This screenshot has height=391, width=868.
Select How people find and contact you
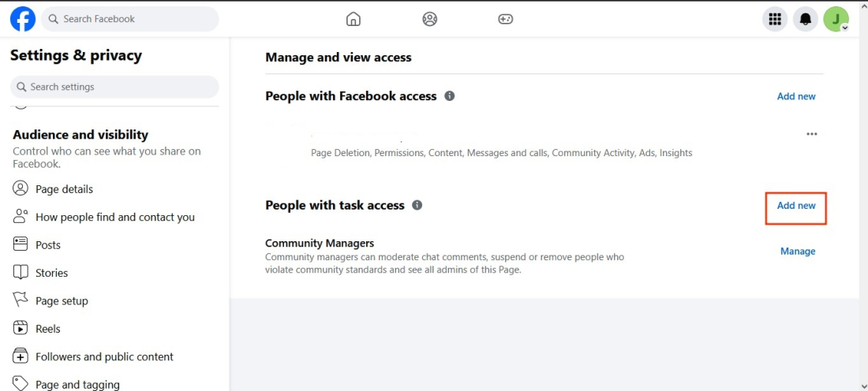click(x=114, y=217)
